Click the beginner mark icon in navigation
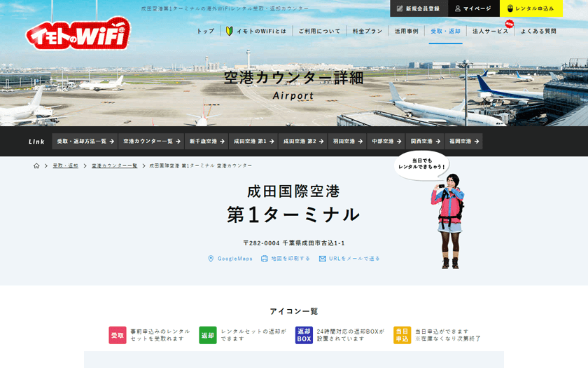 [229, 31]
